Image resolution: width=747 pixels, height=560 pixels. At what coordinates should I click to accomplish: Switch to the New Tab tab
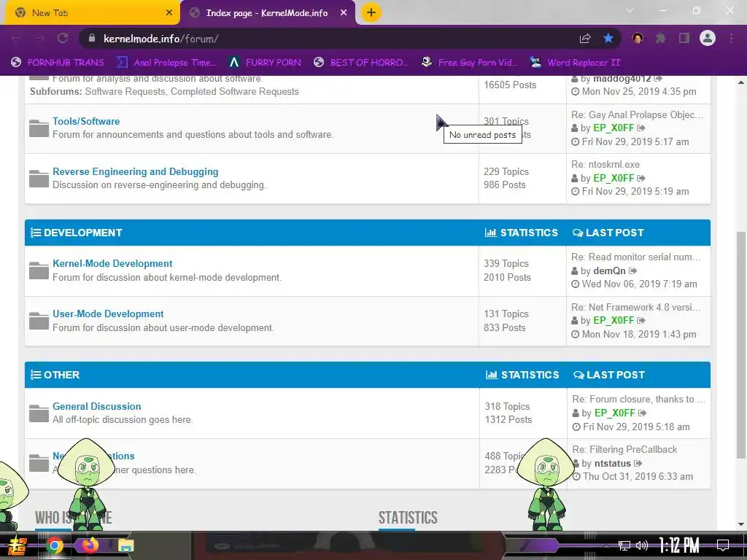tap(91, 13)
